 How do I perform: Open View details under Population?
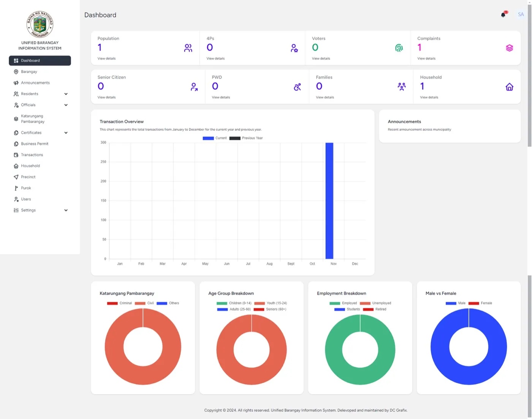[x=106, y=59]
